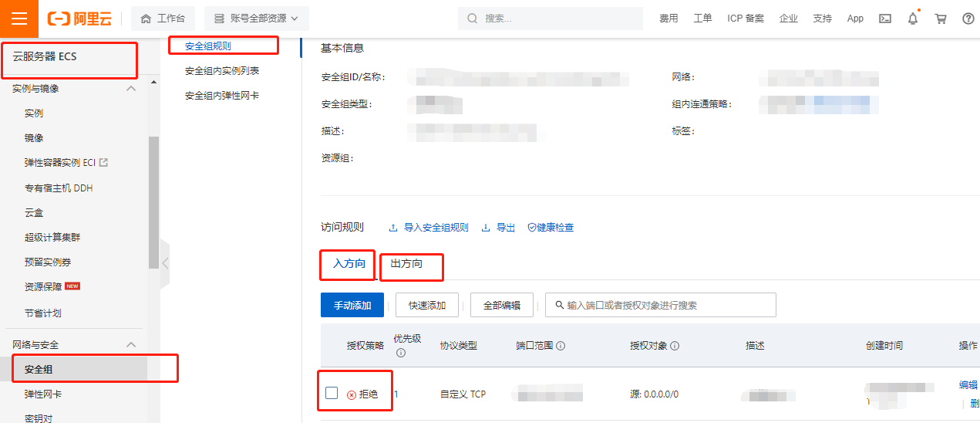Screen dimensions: 980x423
Task: Open the shopping cart icon
Action: click(x=941, y=19)
